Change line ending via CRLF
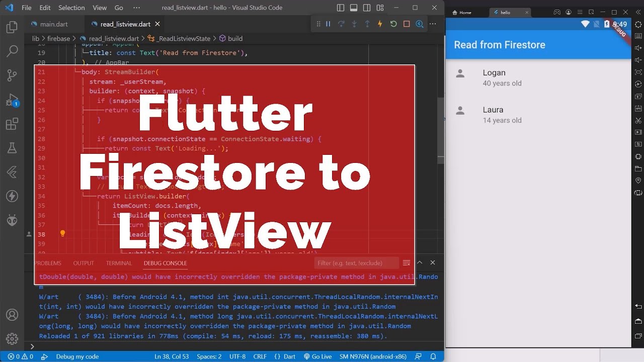The width and height of the screenshot is (644, 362). (260, 356)
